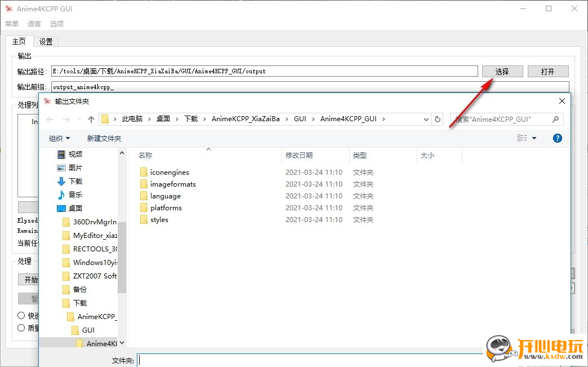
Task: Click the 打开 output folder button
Action: coord(548,71)
